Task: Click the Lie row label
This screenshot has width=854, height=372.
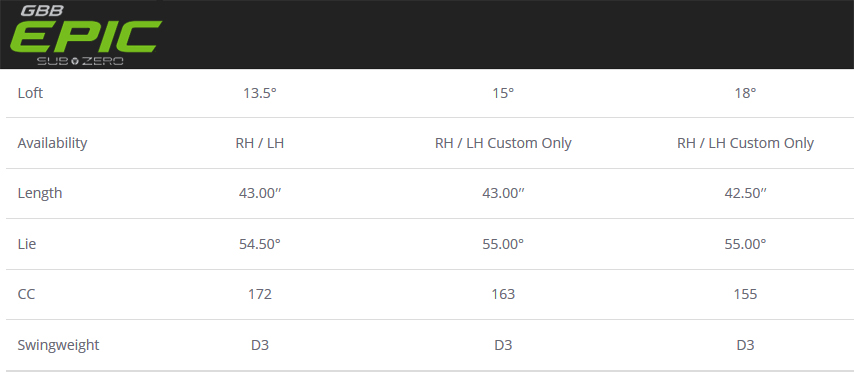Action: [27, 244]
